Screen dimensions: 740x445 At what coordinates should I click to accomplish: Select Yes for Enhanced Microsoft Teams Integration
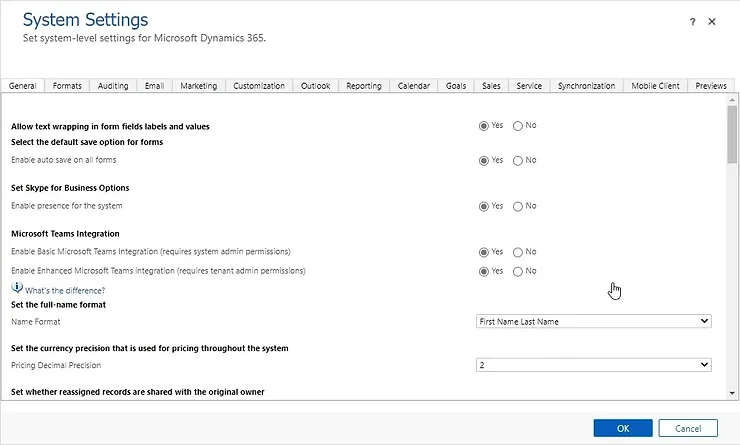point(483,272)
